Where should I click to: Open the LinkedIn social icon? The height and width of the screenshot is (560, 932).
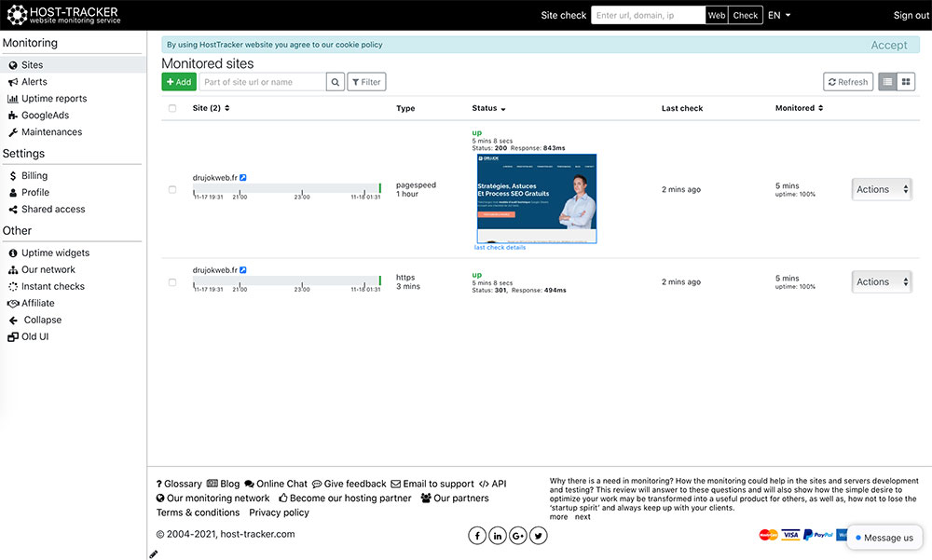coord(498,536)
